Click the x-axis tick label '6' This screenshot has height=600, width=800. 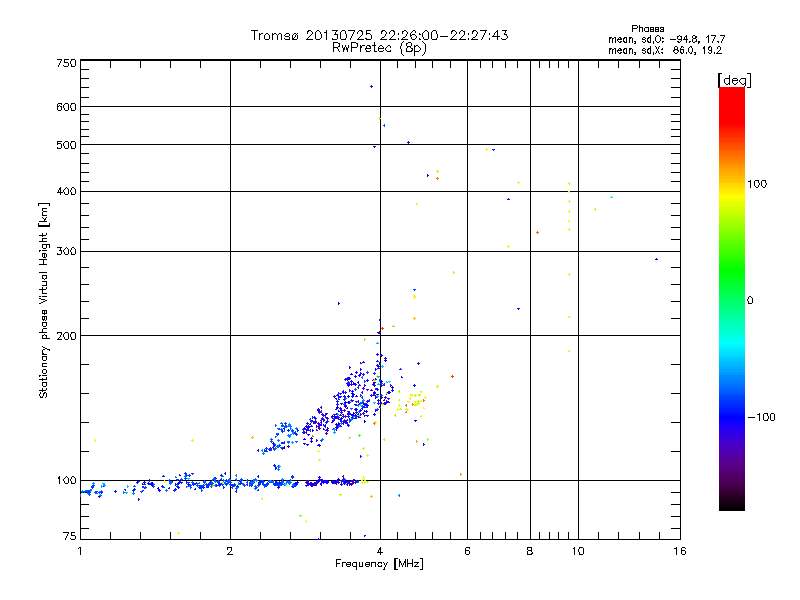click(467, 551)
